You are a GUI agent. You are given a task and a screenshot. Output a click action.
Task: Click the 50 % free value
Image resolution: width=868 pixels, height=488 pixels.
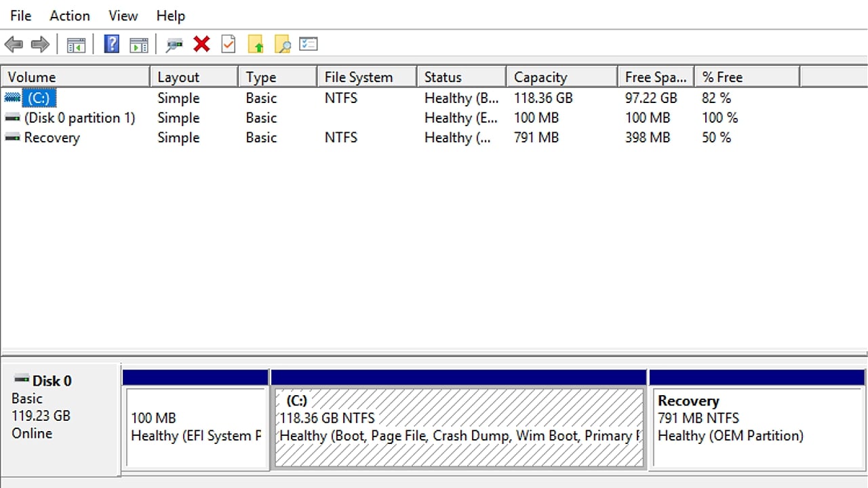tap(716, 138)
